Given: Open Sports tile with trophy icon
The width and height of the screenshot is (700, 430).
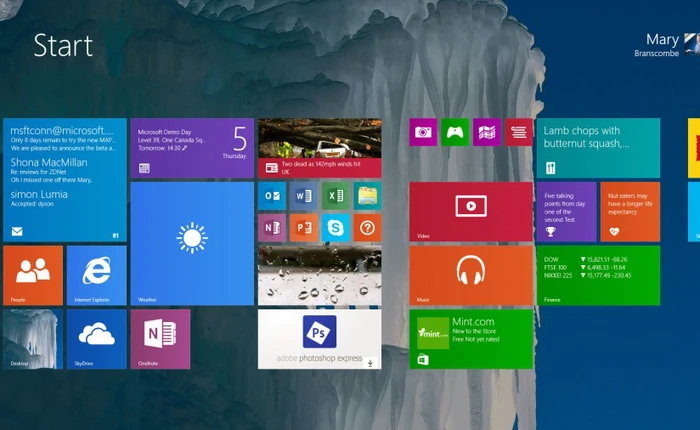Looking at the screenshot, I should point(567,212).
